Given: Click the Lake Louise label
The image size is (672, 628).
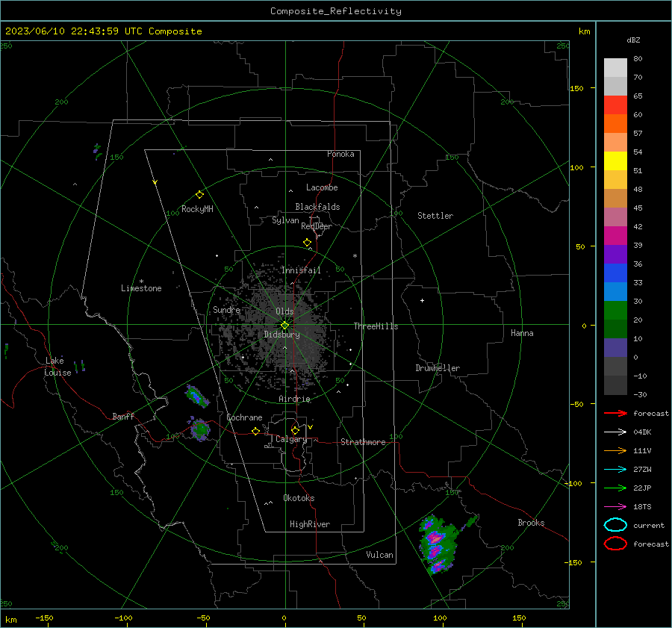Looking at the screenshot, I should [x=57, y=367].
